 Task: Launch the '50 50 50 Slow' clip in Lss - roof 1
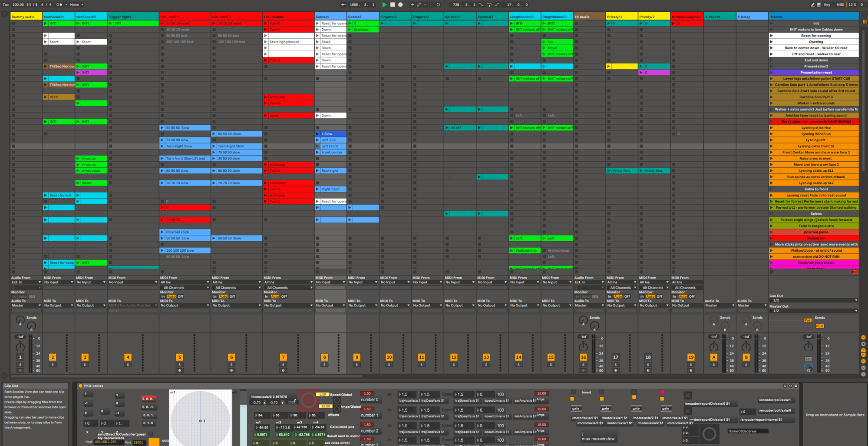162,128
